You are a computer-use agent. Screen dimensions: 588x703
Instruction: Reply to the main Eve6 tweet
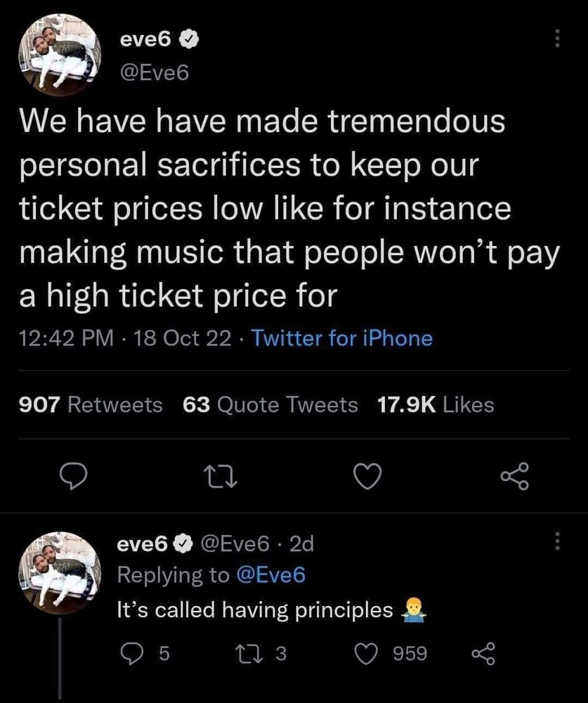tap(72, 477)
